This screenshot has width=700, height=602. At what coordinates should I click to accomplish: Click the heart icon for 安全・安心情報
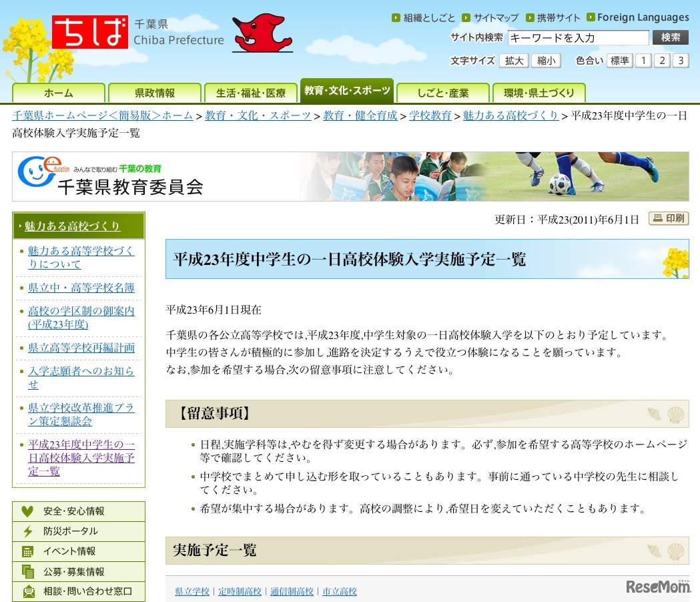27,511
